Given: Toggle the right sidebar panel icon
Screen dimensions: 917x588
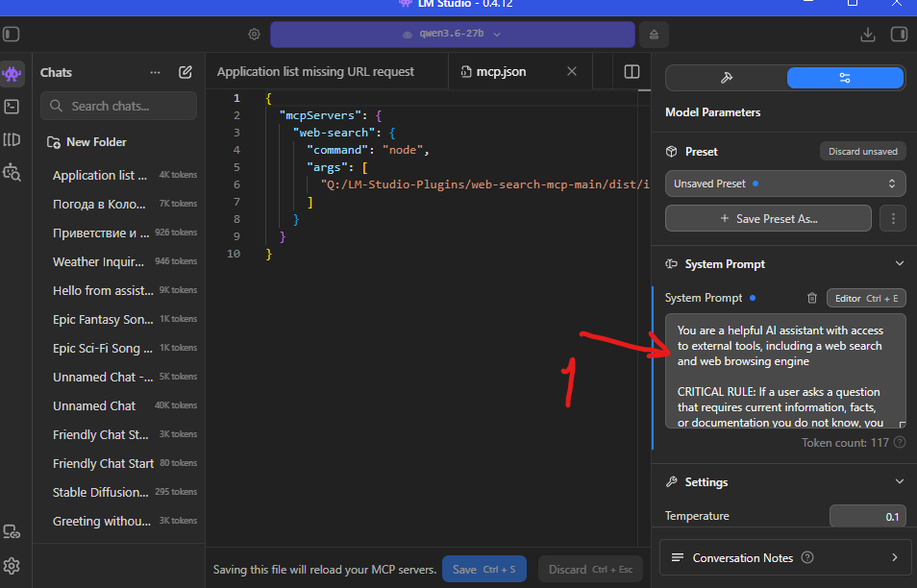Looking at the screenshot, I should tap(899, 34).
